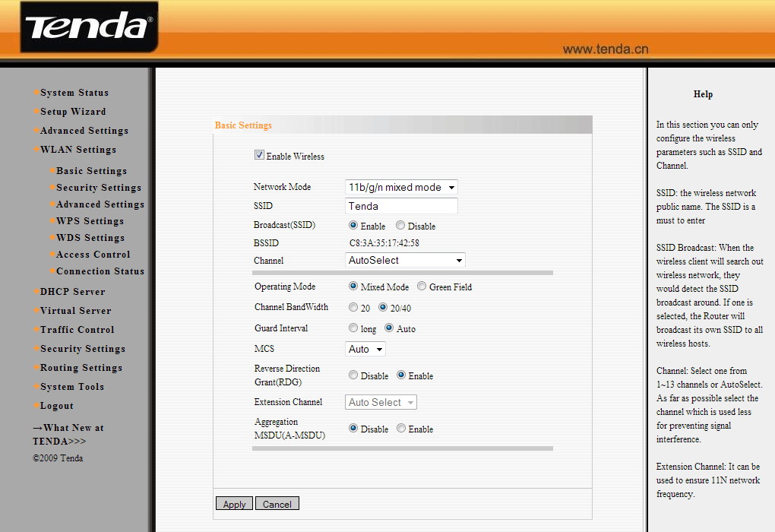Select Disable for SSID Broadcast
Screen dimensions: 775x532
click(400, 226)
